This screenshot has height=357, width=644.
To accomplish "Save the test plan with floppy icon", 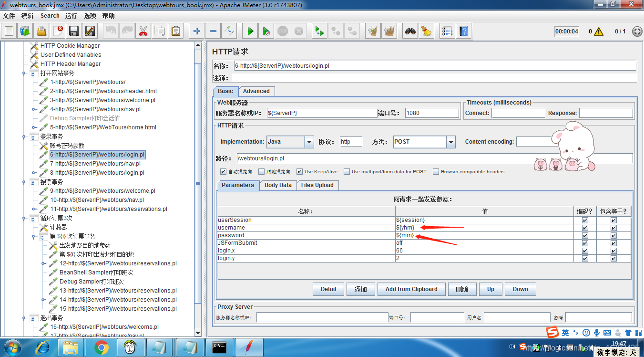I will coord(74,31).
